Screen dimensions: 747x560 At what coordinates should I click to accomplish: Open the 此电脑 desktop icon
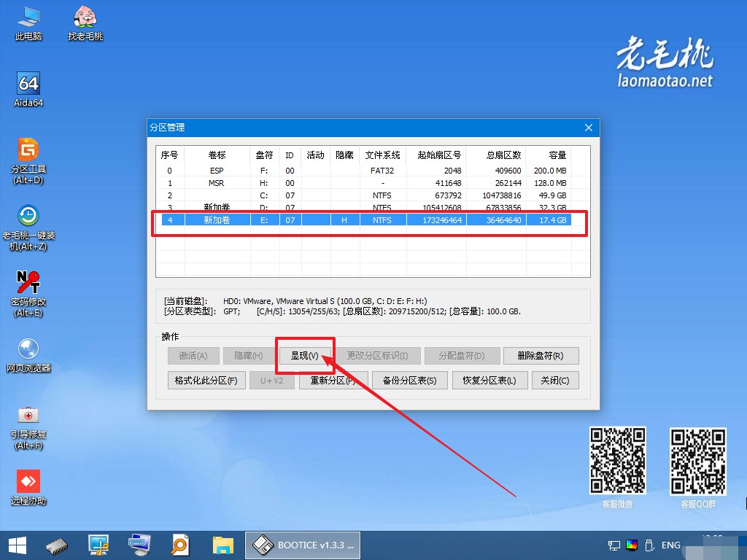click(x=28, y=24)
